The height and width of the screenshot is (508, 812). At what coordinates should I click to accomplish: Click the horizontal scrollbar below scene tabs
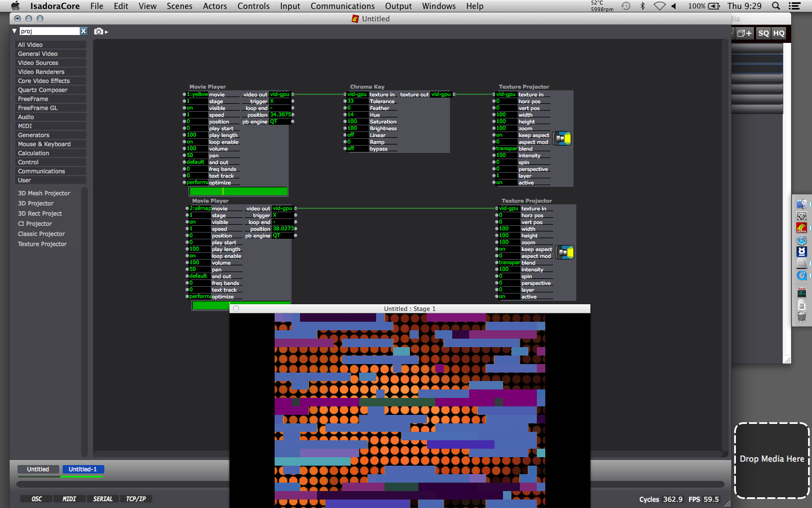370,484
